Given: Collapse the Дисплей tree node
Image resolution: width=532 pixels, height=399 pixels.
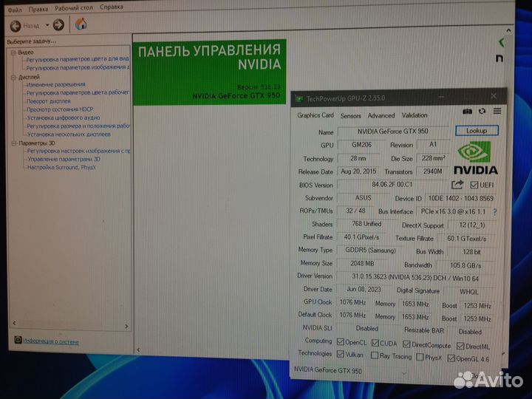Looking at the screenshot, I should point(13,78).
